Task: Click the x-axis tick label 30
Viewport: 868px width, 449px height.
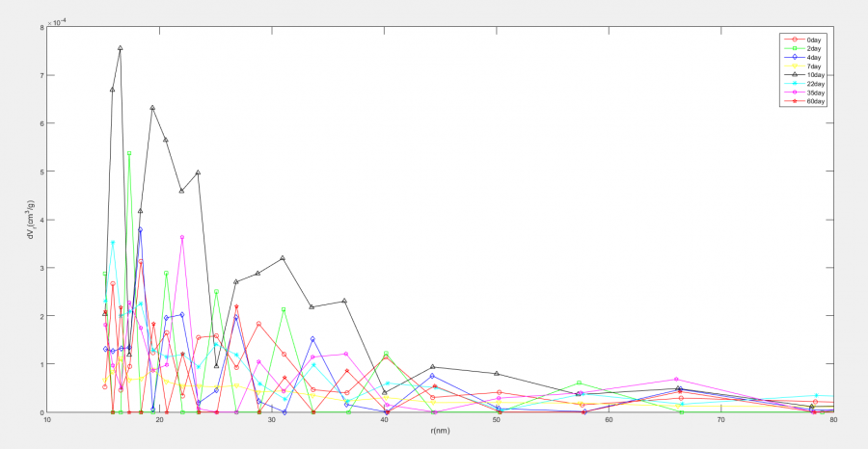Action: click(272, 420)
